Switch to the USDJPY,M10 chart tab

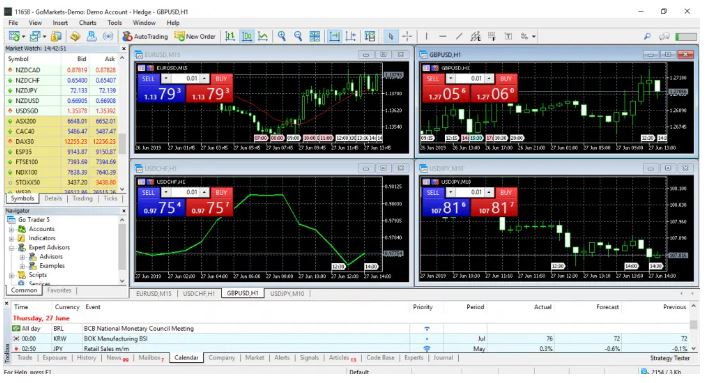[x=287, y=293]
